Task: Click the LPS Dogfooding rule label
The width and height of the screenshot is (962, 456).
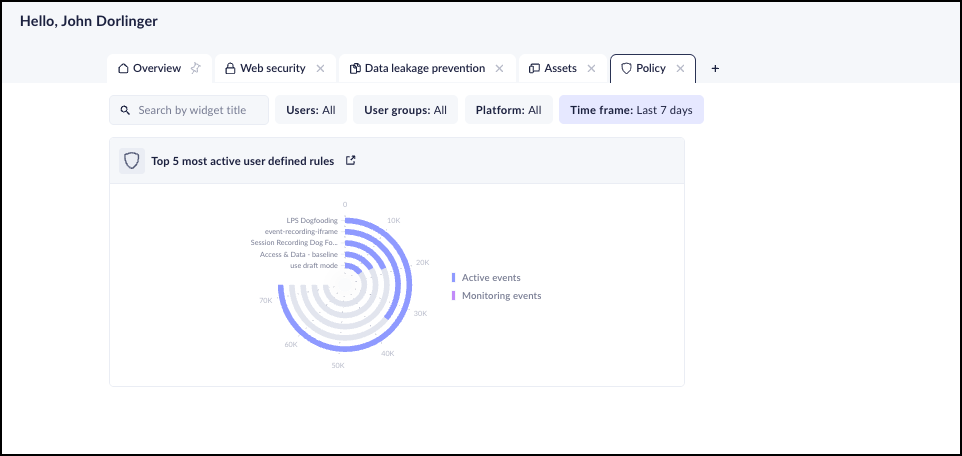Action: [311, 221]
